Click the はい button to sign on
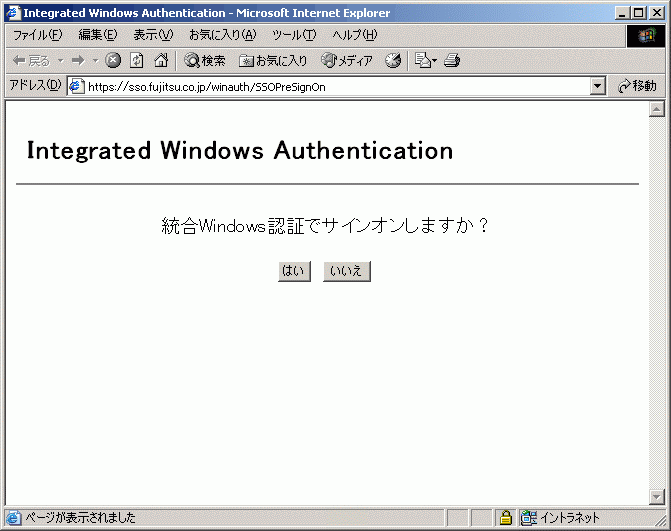Viewport: 671px width, 531px height. pyautogui.click(x=294, y=271)
